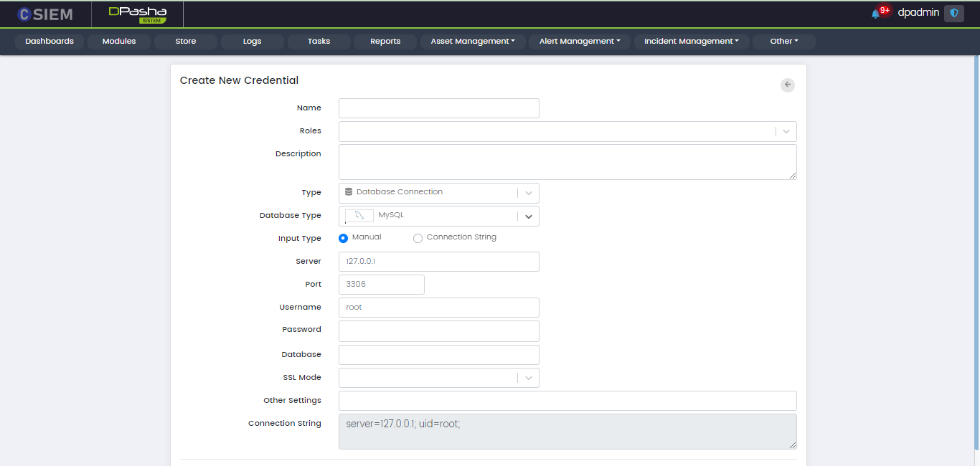Select the Connection String radio option

click(x=418, y=238)
